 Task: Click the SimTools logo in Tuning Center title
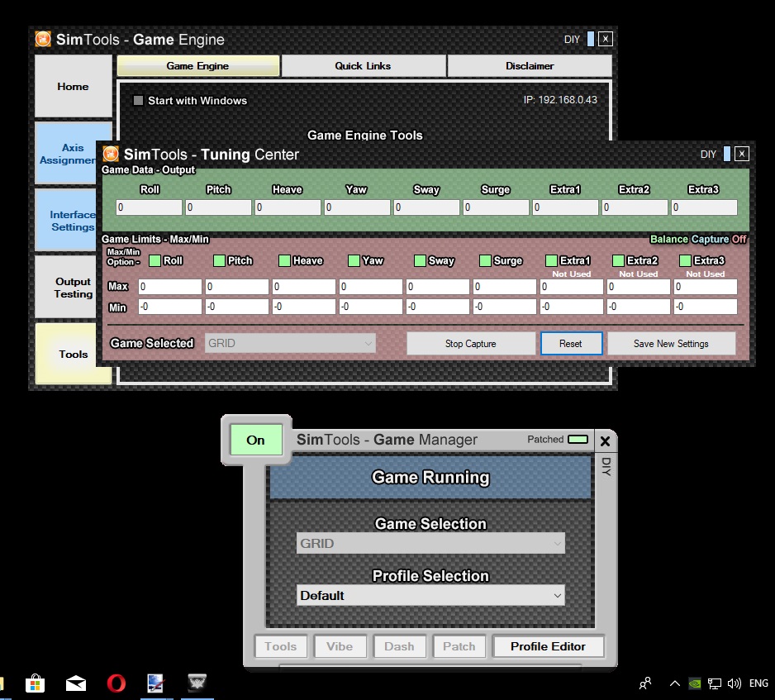111,154
